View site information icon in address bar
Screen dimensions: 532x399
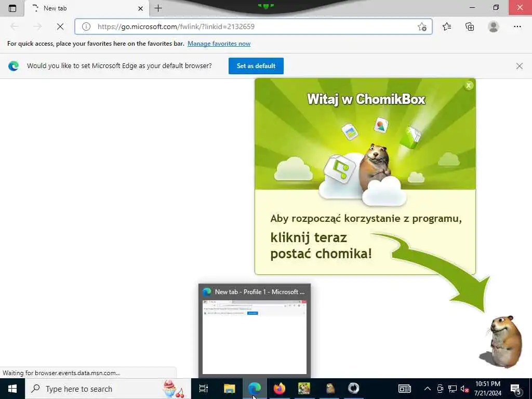[x=86, y=26]
